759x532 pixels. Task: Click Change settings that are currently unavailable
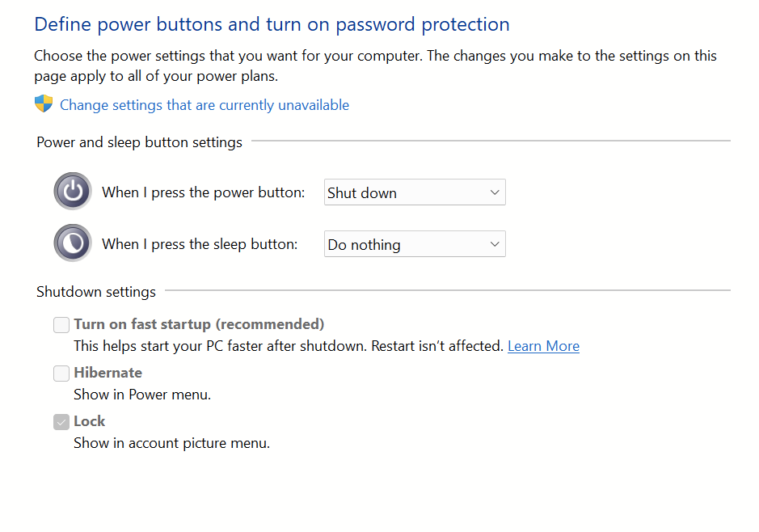click(x=205, y=105)
